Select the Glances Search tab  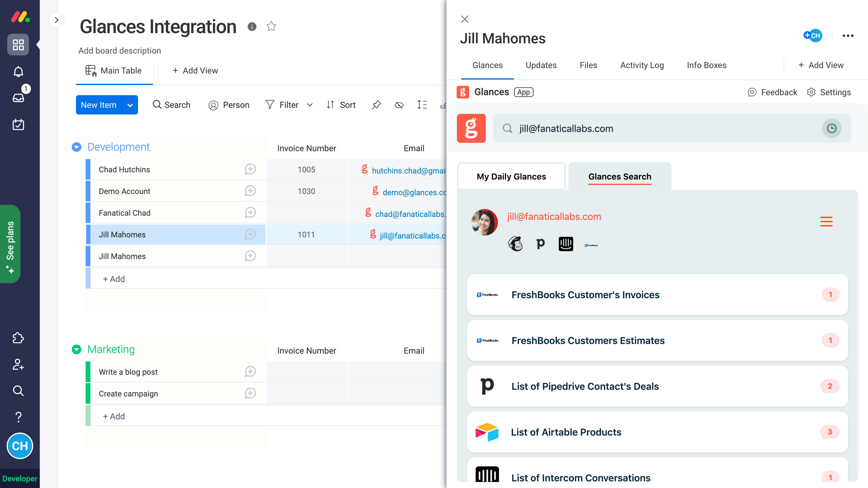620,177
